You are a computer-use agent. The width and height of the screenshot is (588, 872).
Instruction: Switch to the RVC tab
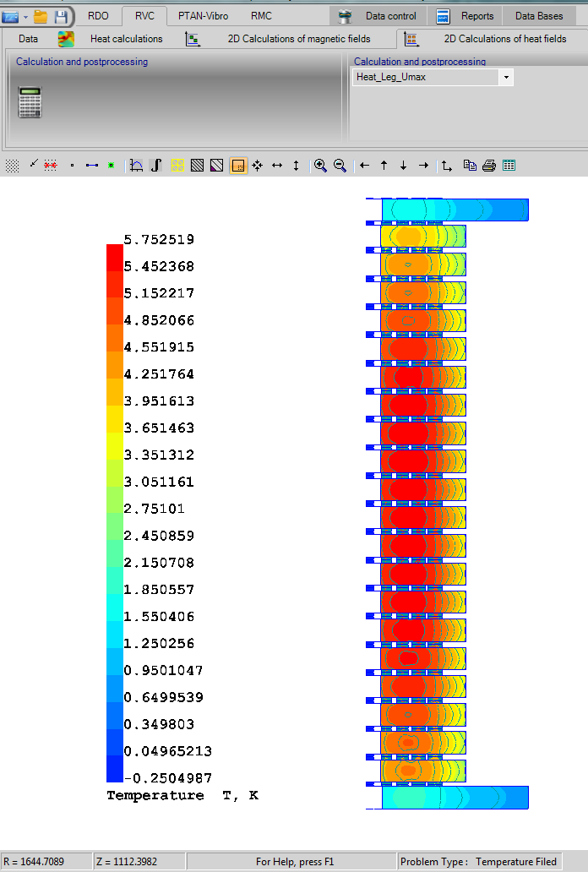(144, 16)
